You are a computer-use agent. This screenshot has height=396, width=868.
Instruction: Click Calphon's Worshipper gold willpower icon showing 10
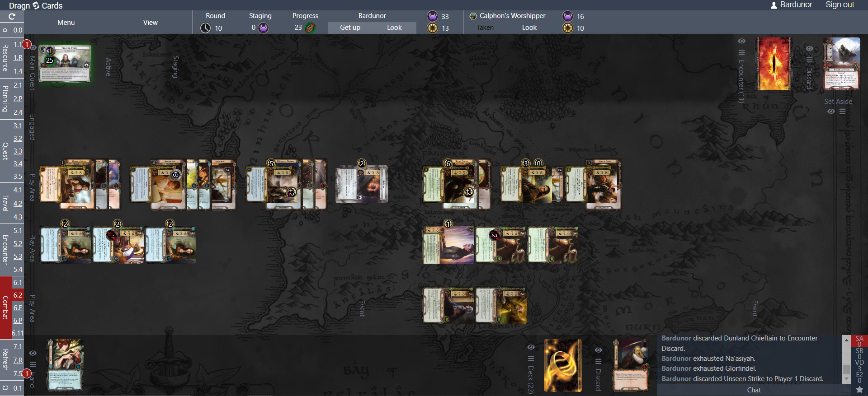[x=568, y=28]
